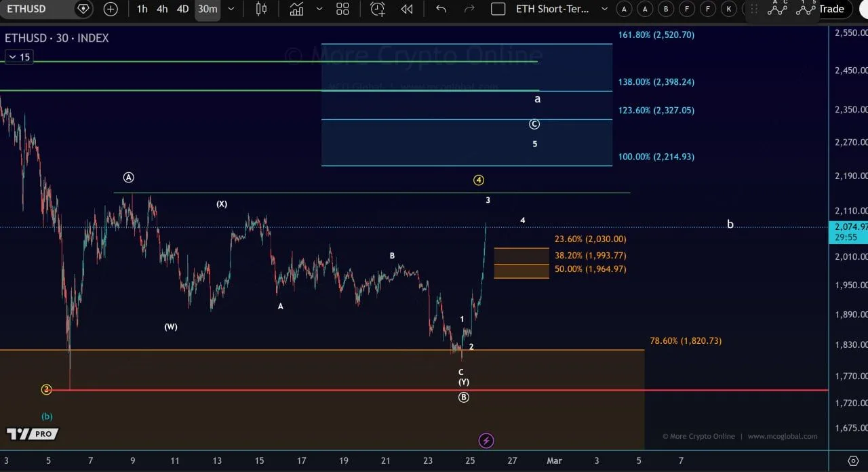Create an alert with the clock icon
Screen dimensions: 868x472
point(377,9)
